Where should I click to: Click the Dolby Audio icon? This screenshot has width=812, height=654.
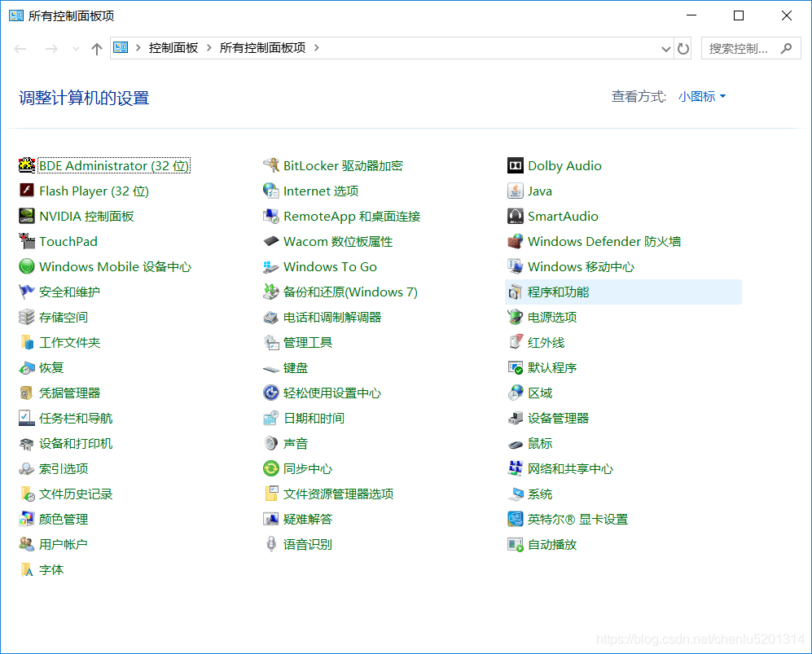516,165
